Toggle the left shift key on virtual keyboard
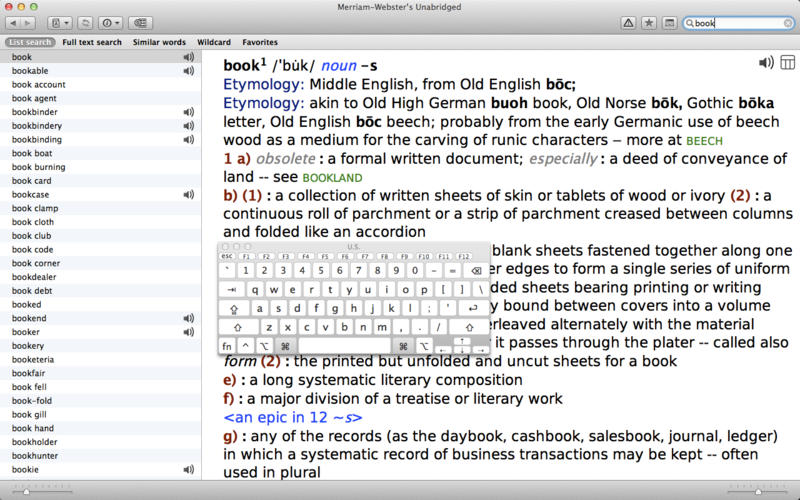800x500 pixels. 238,327
